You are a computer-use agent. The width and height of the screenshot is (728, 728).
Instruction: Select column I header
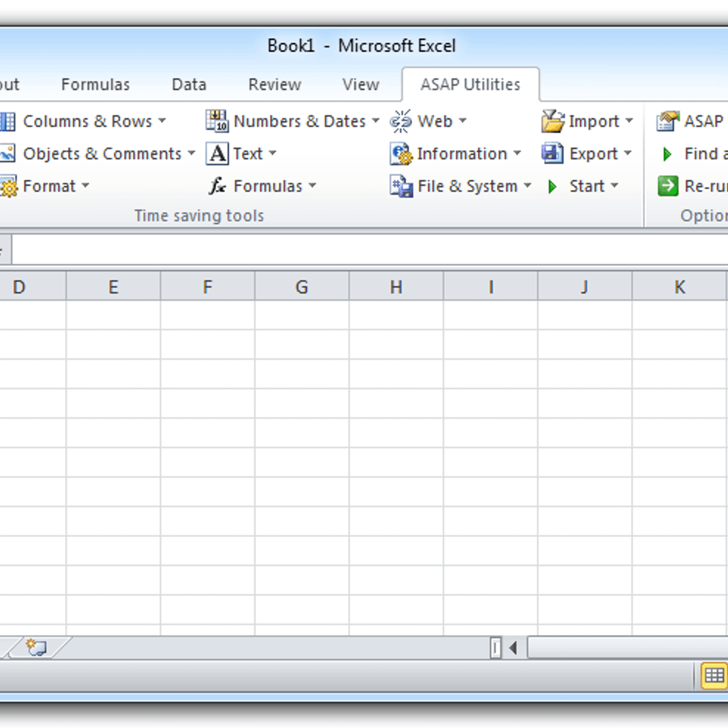pyautogui.click(x=490, y=287)
